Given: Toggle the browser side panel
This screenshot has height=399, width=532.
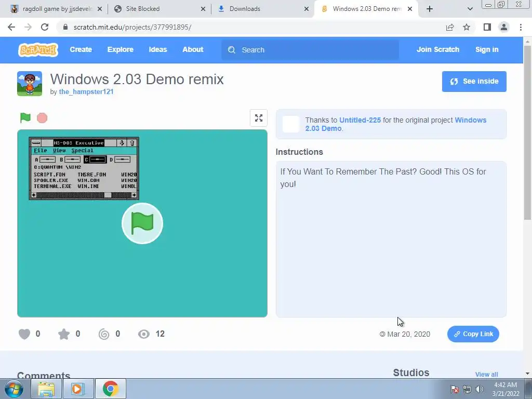Looking at the screenshot, I should click(x=487, y=27).
